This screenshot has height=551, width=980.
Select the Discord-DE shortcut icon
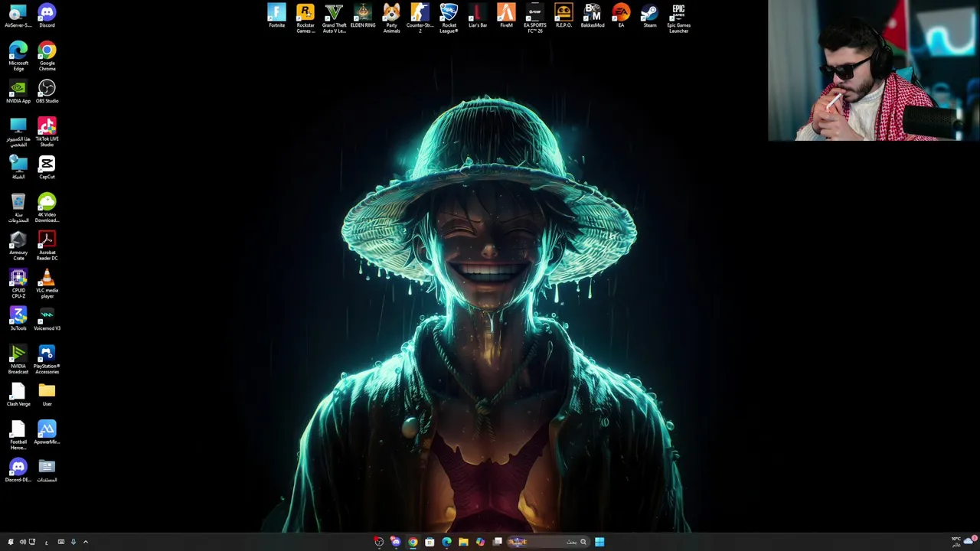point(18,471)
